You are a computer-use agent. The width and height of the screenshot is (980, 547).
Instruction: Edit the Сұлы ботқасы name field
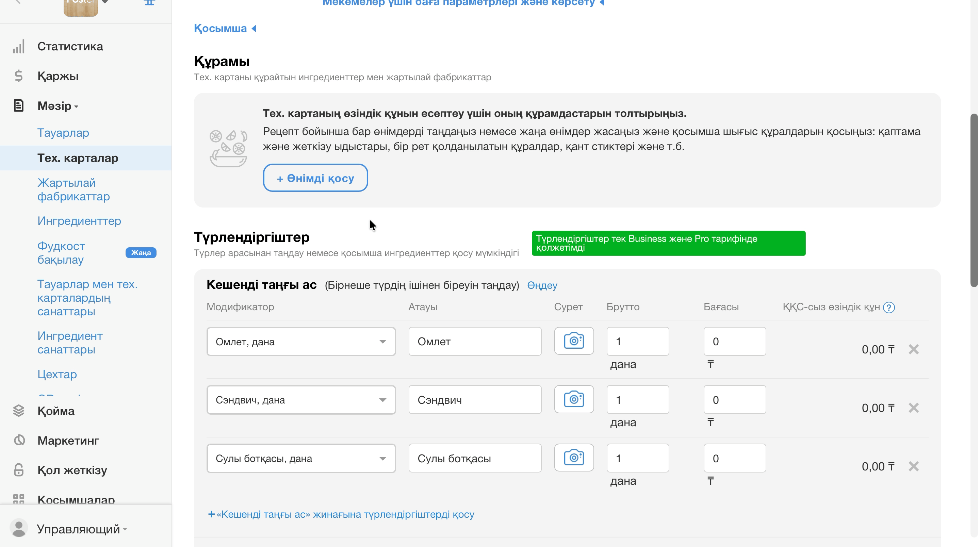(475, 458)
